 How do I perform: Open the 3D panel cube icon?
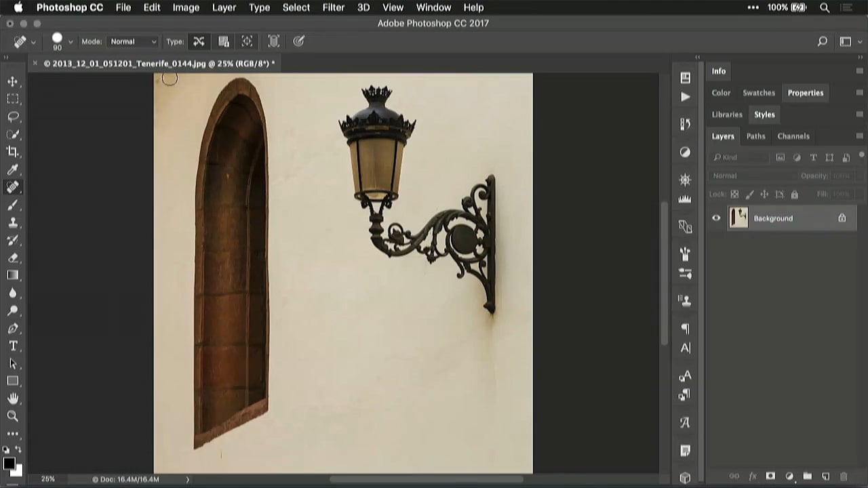685,478
